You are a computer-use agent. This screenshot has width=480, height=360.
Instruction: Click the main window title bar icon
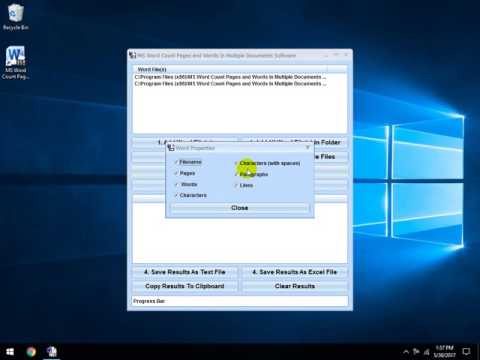(x=133, y=55)
